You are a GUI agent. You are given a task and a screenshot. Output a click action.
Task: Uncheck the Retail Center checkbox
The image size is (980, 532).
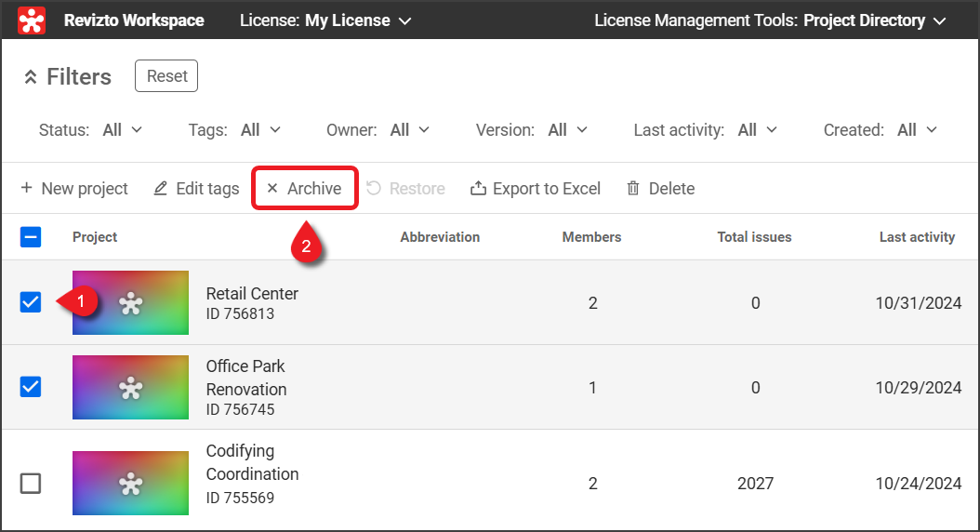(31, 302)
